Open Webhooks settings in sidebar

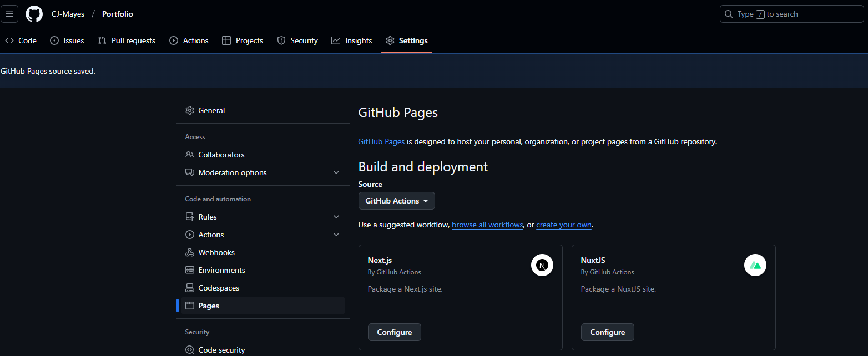(216, 252)
